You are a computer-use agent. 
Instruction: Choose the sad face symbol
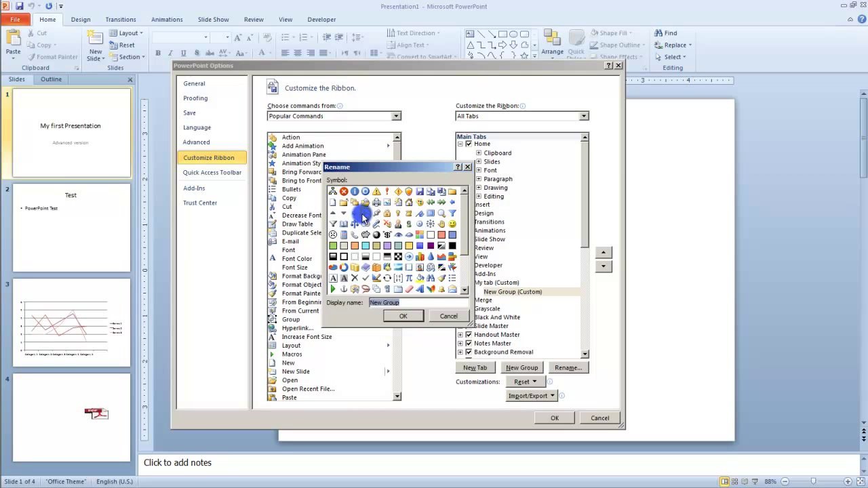point(333,235)
